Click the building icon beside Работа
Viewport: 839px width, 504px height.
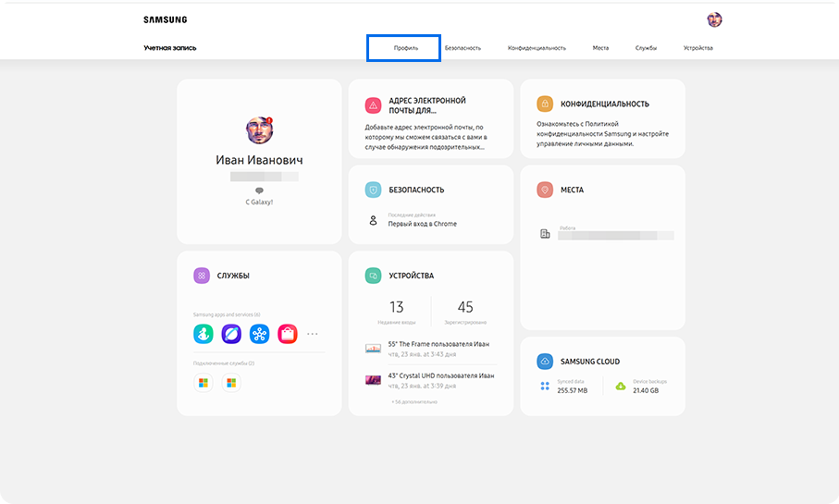tap(545, 233)
